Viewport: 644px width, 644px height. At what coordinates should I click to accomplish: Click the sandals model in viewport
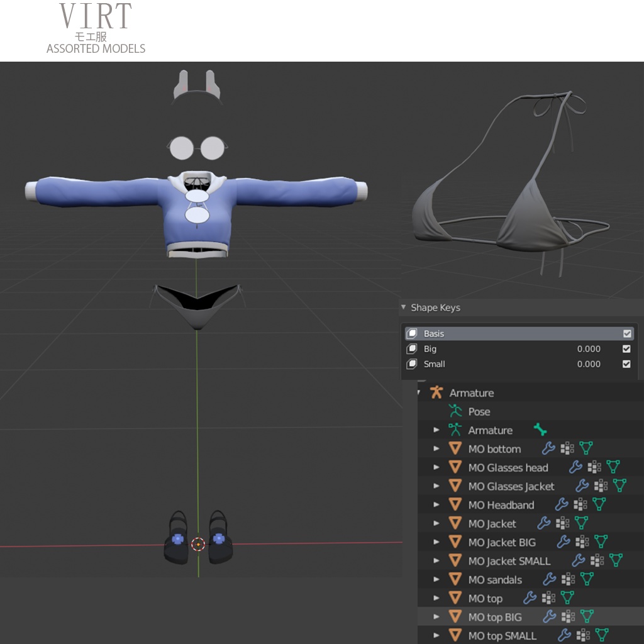[x=198, y=537]
